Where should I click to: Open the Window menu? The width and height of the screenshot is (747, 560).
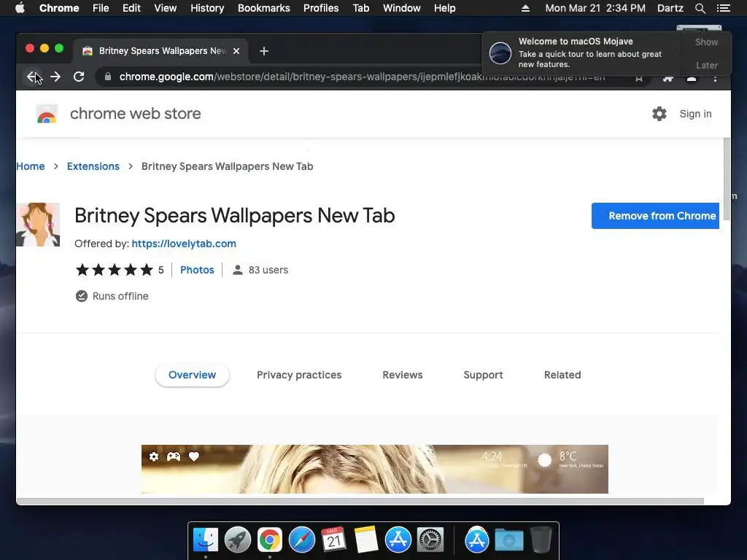402,8
